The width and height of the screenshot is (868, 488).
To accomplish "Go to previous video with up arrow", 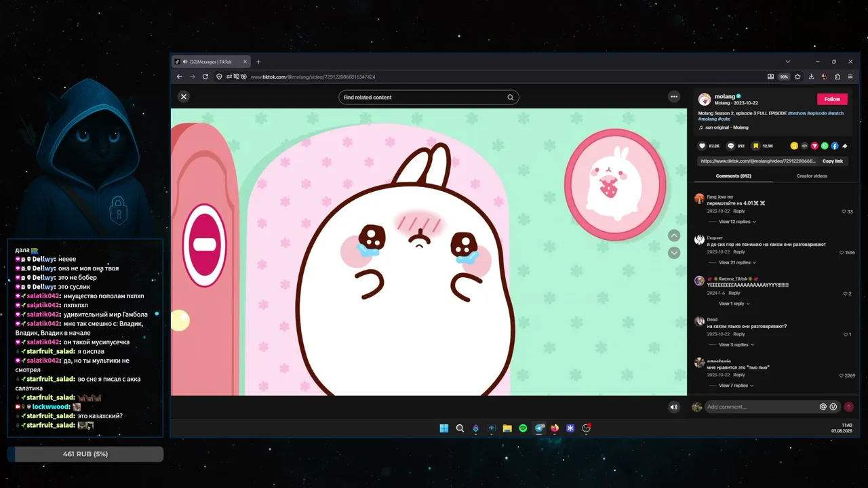I will [x=674, y=235].
